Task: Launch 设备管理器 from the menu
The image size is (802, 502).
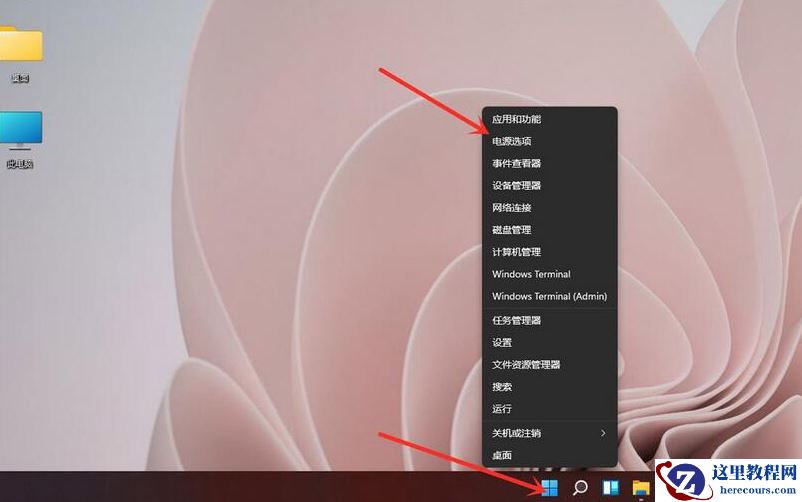Action: (550, 185)
